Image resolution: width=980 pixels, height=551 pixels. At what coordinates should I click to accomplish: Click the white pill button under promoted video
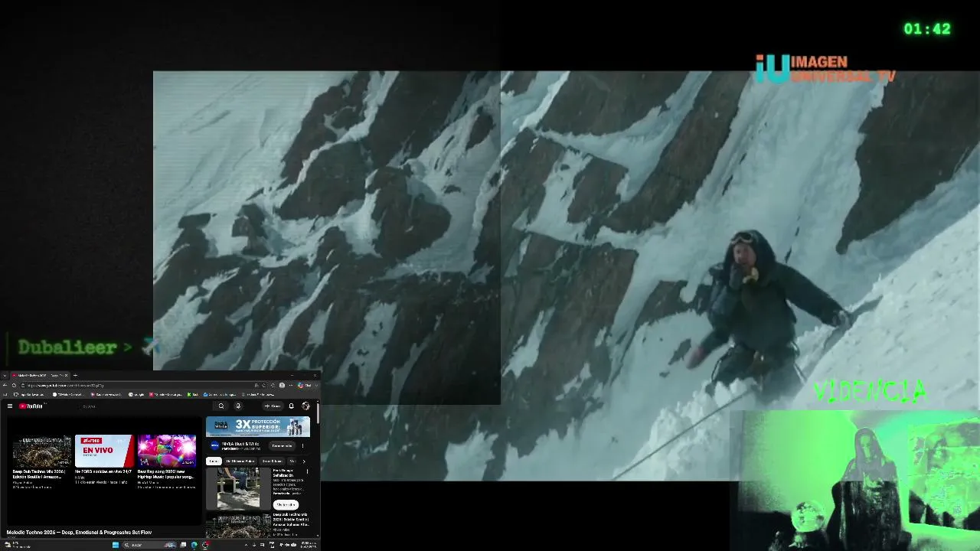[x=285, y=505]
